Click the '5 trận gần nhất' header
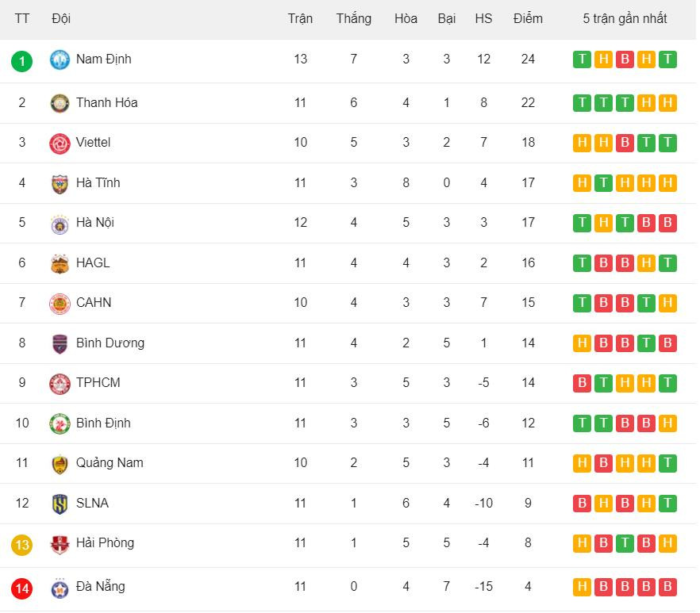The width and height of the screenshot is (700, 613). point(625,18)
